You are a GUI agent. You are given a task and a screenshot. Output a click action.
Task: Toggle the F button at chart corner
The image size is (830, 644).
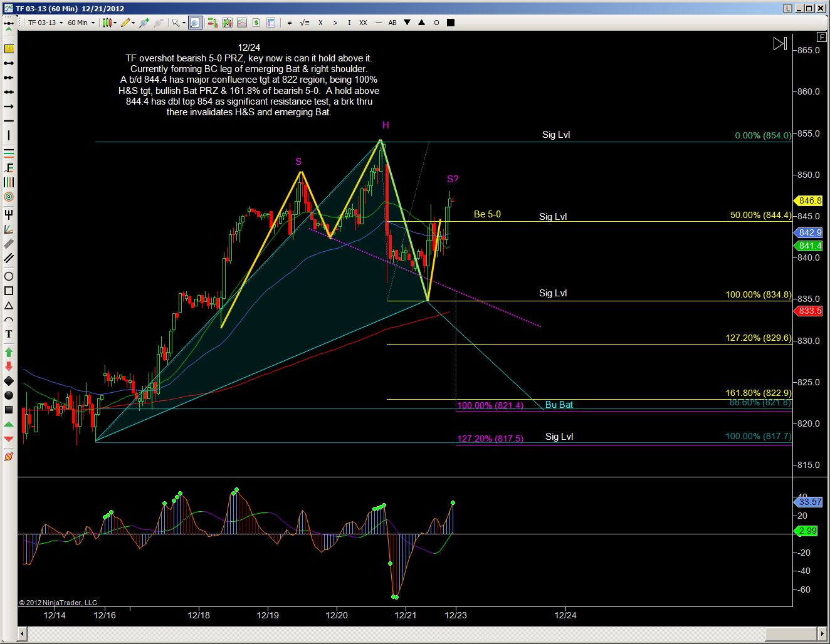pos(821,37)
